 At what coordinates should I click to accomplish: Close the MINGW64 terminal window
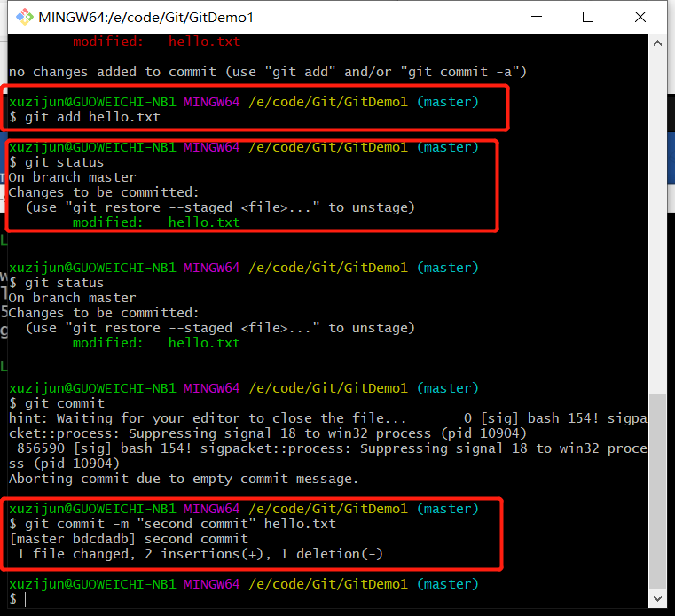[640, 17]
